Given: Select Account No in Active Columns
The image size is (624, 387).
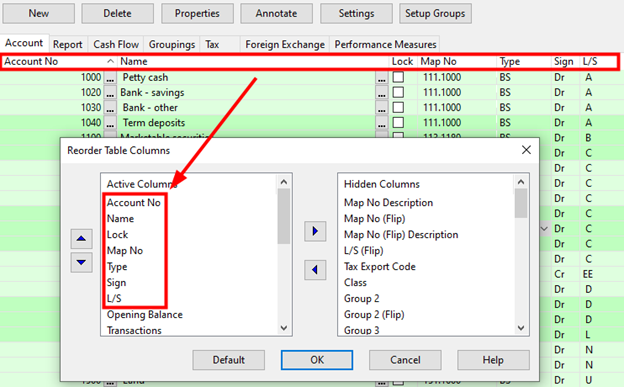Looking at the screenshot, I should point(134,203).
